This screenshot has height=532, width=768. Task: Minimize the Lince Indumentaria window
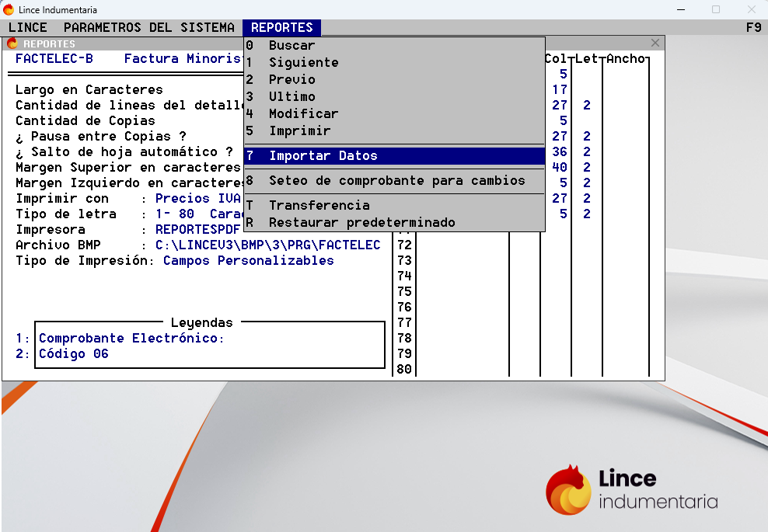[x=681, y=9]
